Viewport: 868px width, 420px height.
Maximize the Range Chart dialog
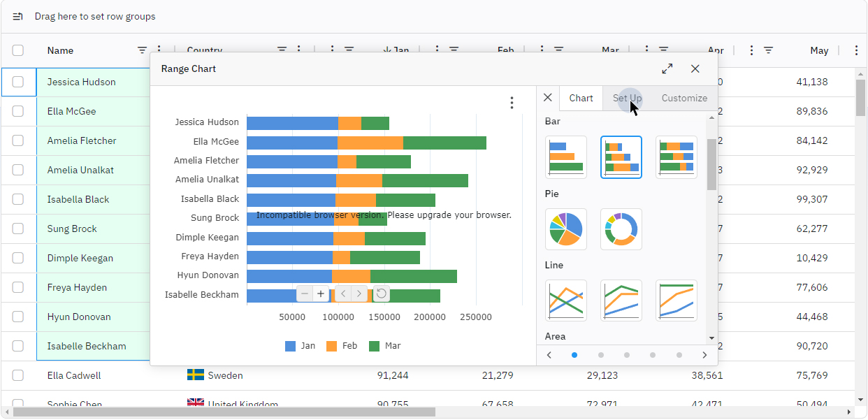click(667, 68)
